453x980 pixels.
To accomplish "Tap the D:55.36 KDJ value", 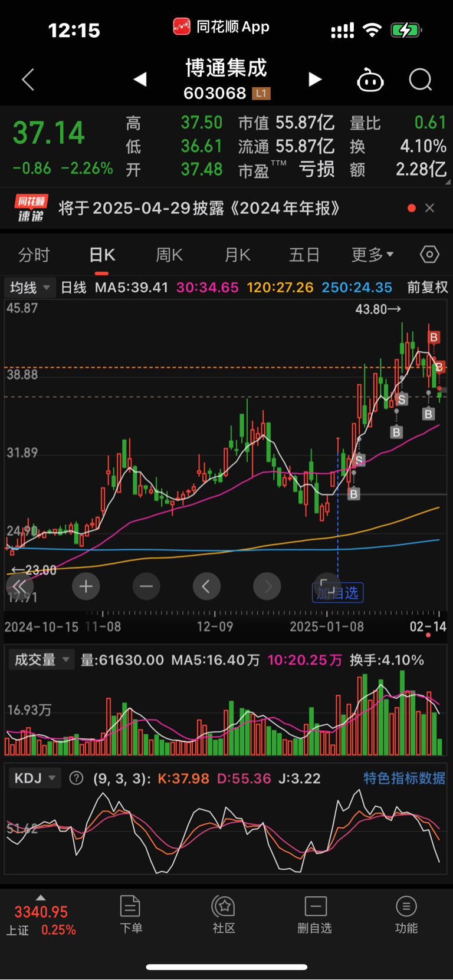I will pyautogui.click(x=244, y=778).
